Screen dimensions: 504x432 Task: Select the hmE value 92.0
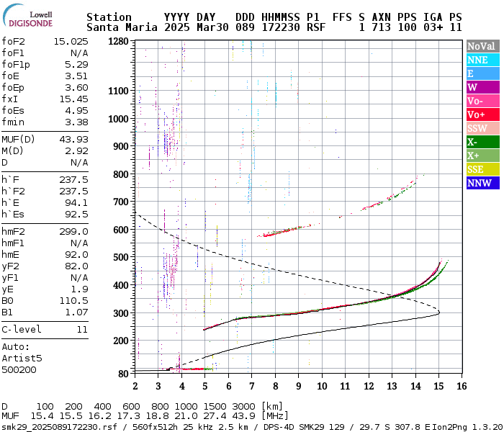76,255
